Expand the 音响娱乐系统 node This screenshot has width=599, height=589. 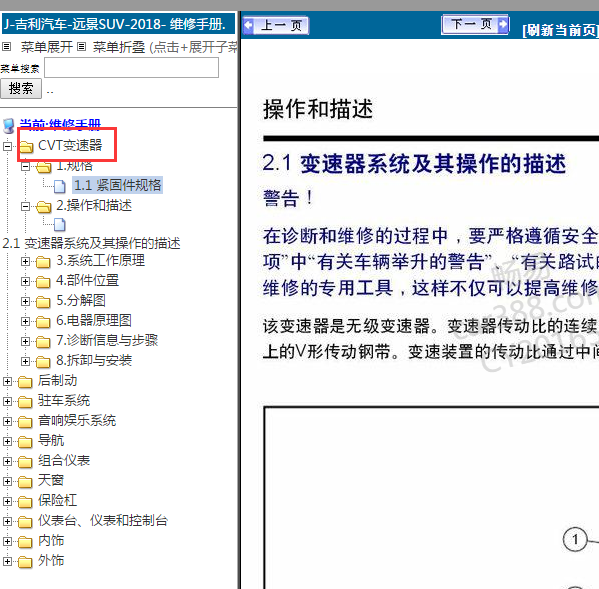(x=7, y=421)
